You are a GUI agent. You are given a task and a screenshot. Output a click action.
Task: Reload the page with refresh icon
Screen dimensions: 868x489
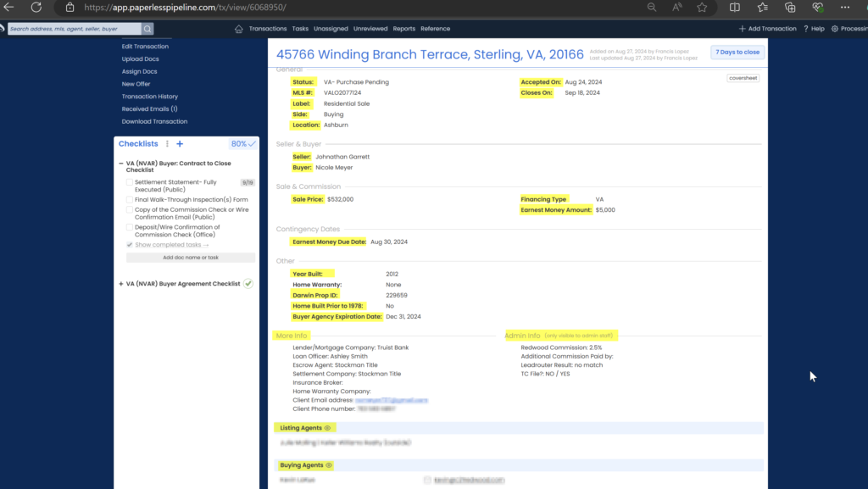coord(36,7)
